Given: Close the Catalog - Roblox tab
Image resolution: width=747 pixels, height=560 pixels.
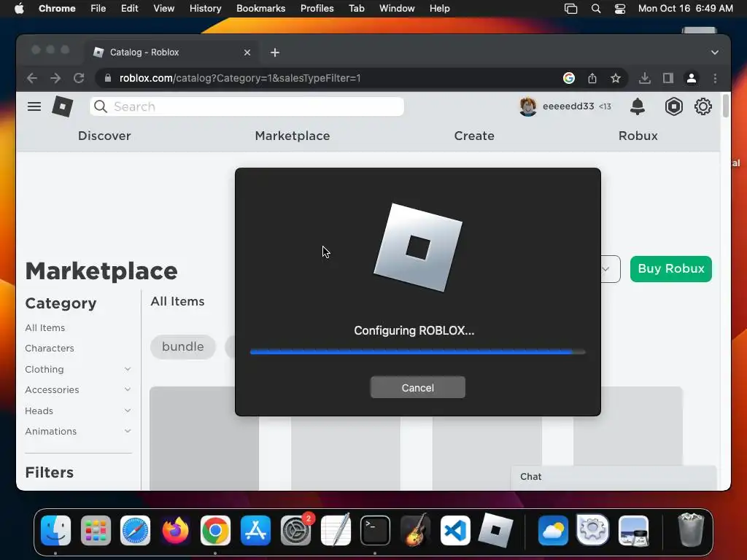Looking at the screenshot, I should [x=247, y=52].
